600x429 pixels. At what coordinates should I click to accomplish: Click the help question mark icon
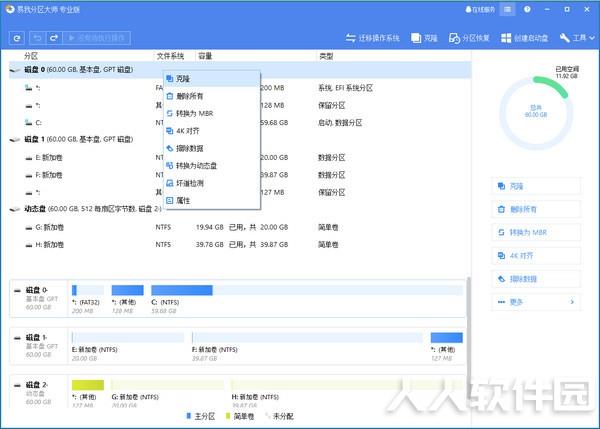coord(527,10)
